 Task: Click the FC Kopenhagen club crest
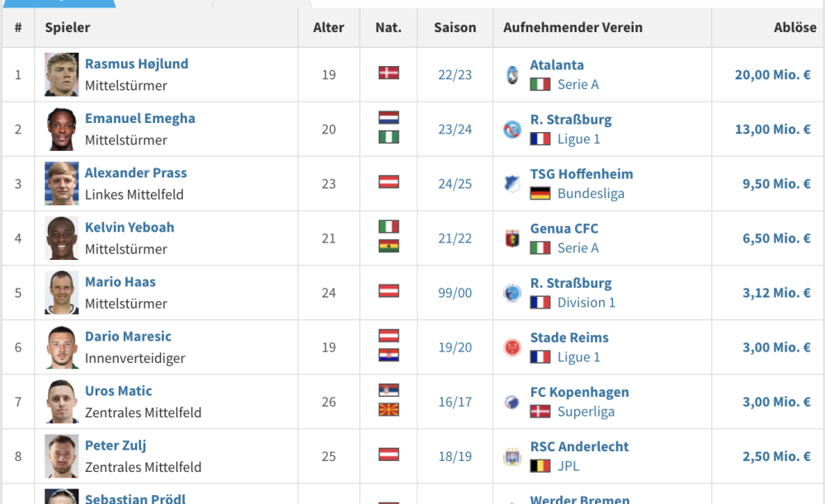(x=512, y=402)
